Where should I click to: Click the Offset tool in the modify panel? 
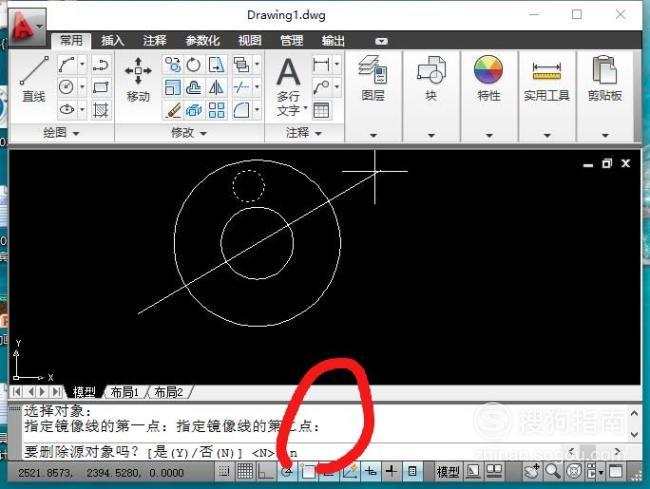(x=194, y=87)
